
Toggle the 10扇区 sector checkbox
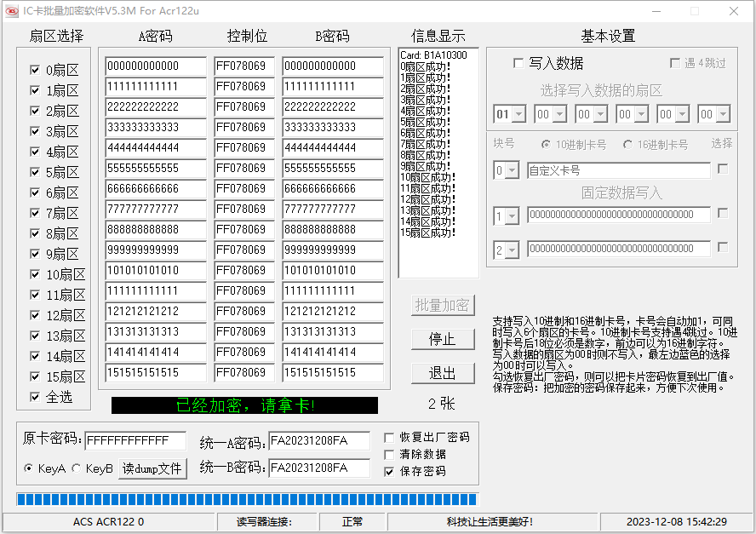[x=35, y=274]
